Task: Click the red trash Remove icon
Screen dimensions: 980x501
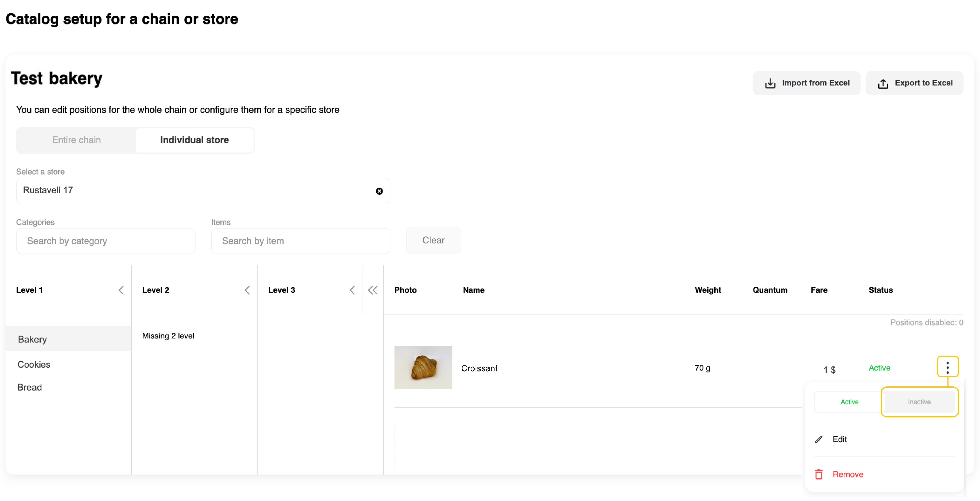Action: (x=819, y=474)
